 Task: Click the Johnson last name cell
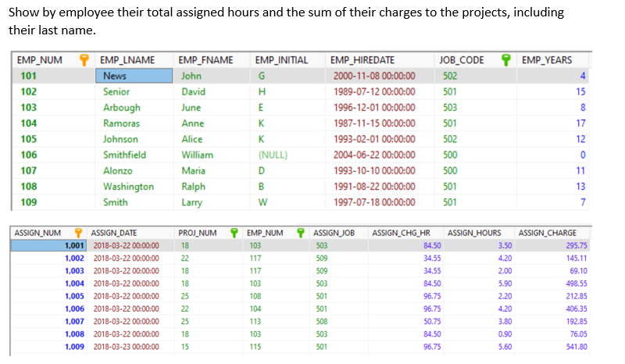tap(134, 139)
